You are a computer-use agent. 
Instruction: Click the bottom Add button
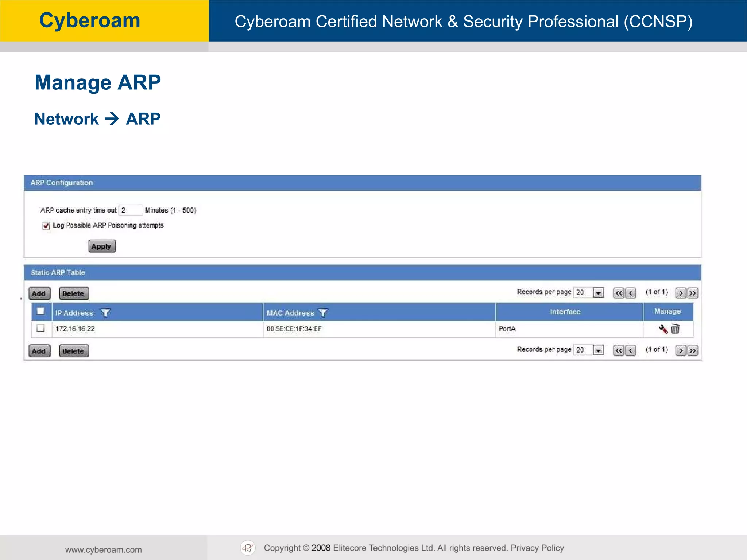click(x=39, y=351)
